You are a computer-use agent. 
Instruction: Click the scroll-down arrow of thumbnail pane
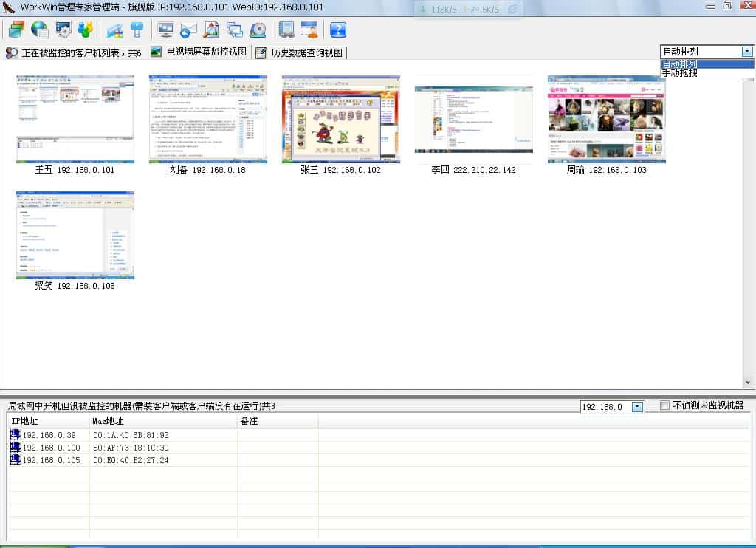point(748,383)
